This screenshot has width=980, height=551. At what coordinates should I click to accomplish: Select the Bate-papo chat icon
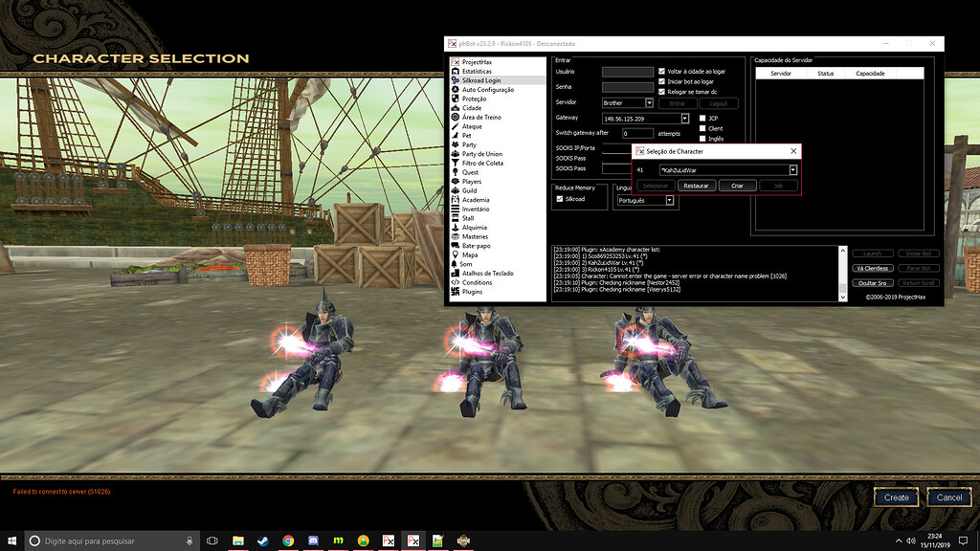(x=455, y=246)
